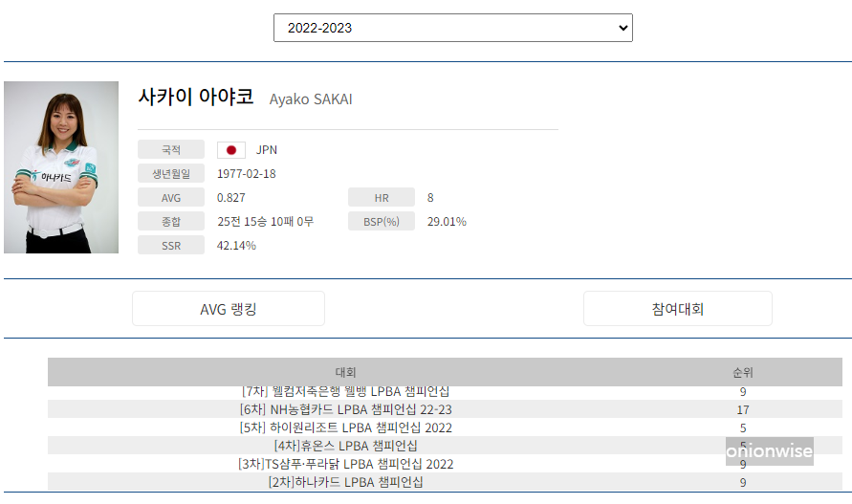Viewport: 852px width, 504px height.
Task: Click rank 9 in 웰컴저축은행 row
Action: tap(743, 392)
